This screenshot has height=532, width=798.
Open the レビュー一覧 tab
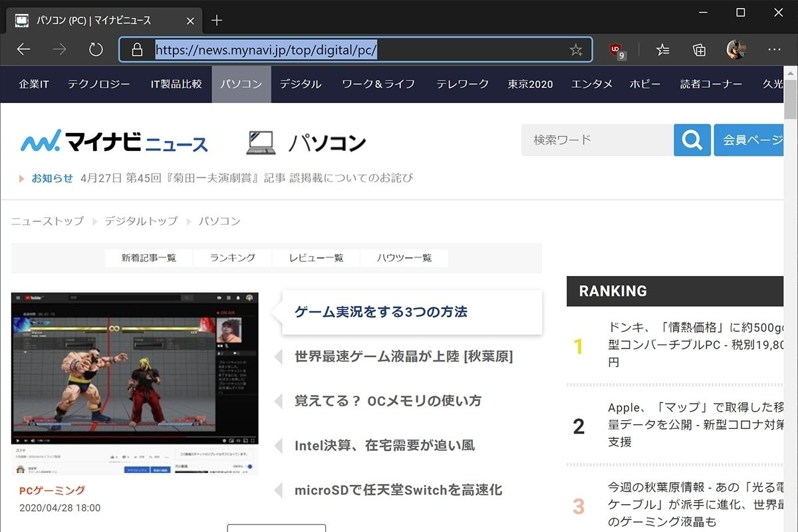[316, 258]
